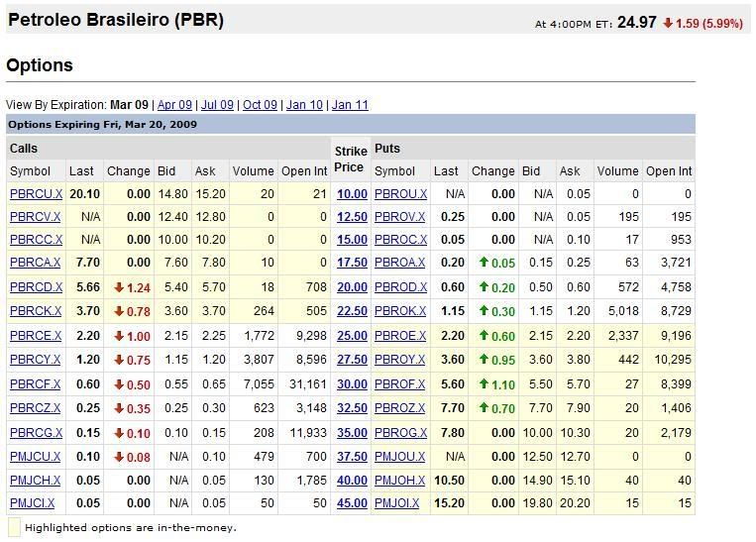Open put symbol PMJOU.X
This screenshot has height=542, width=756.
[399, 457]
